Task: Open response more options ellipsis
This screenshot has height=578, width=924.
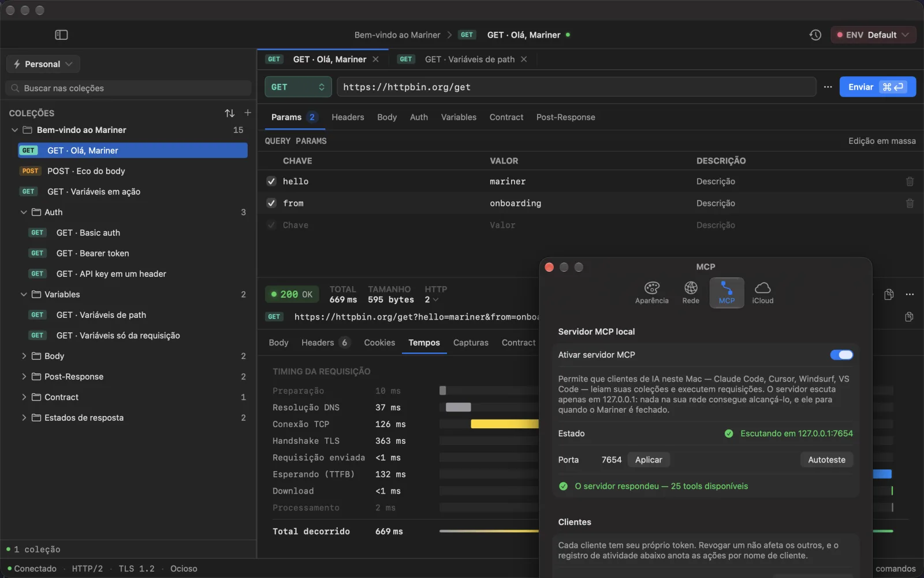Action: (910, 294)
